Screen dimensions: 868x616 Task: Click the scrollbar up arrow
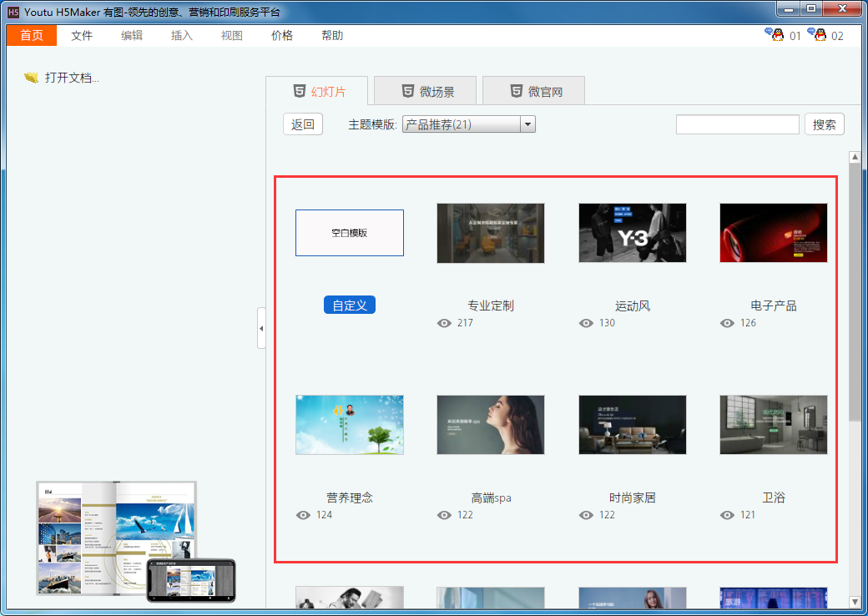click(855, 157)
